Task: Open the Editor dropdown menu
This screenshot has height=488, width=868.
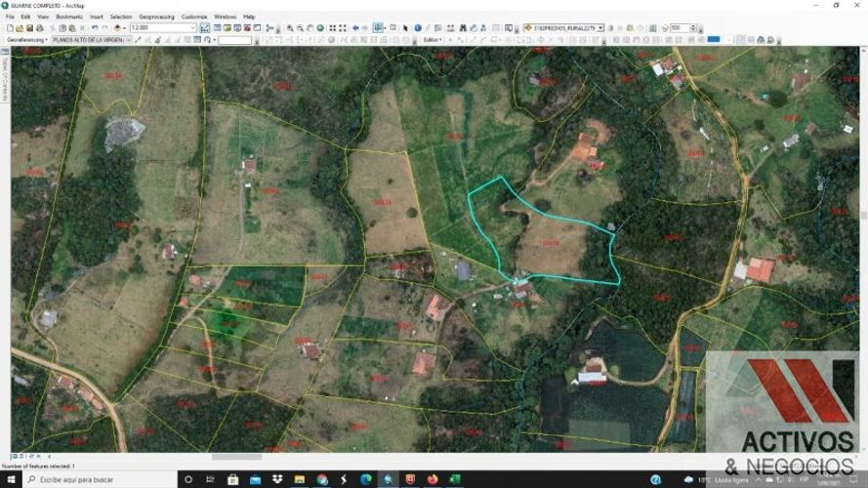Action: pos(433,40)
